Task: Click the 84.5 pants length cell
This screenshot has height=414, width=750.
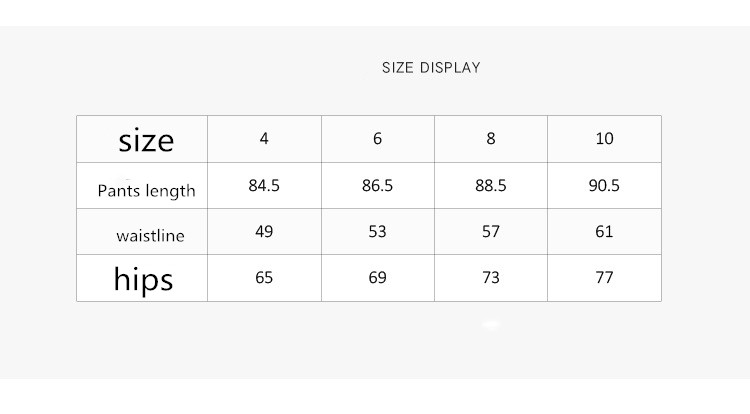Action: coord(264,186)
